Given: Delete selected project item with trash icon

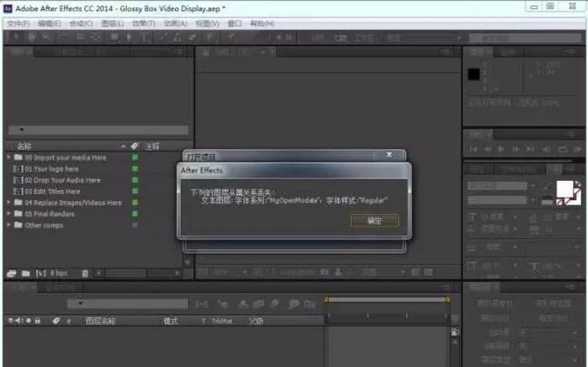Looking at the screenshot, I should [x=85, y=274].
